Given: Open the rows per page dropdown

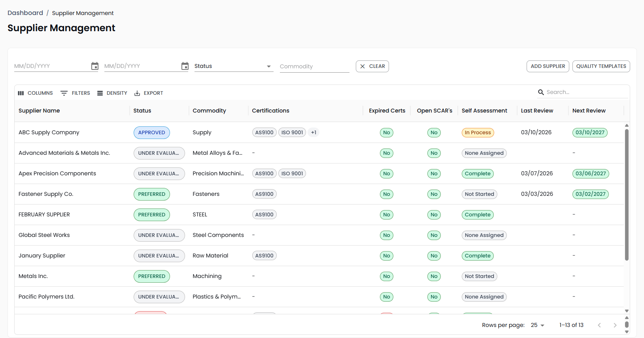Looking at the screenshot, I should (x=537, y=325).
